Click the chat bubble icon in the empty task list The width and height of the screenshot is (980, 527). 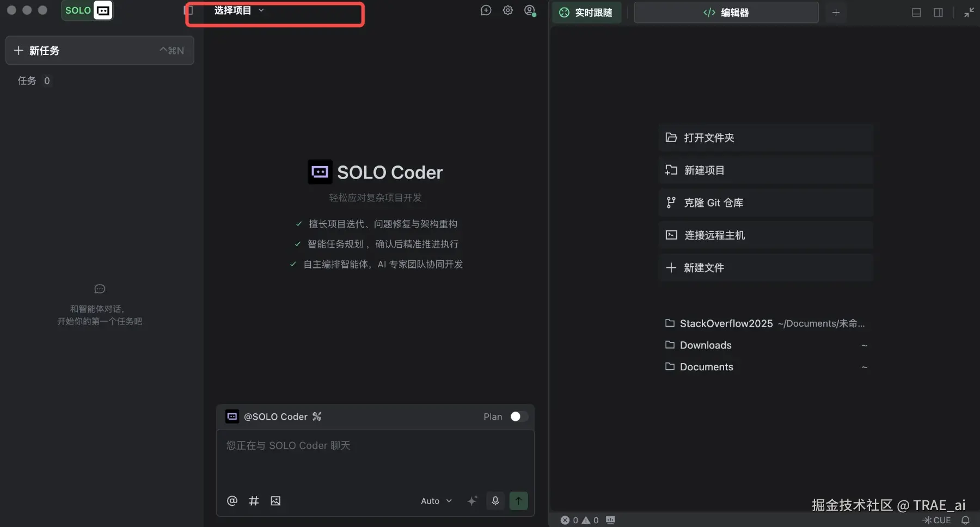coord(100,289)
